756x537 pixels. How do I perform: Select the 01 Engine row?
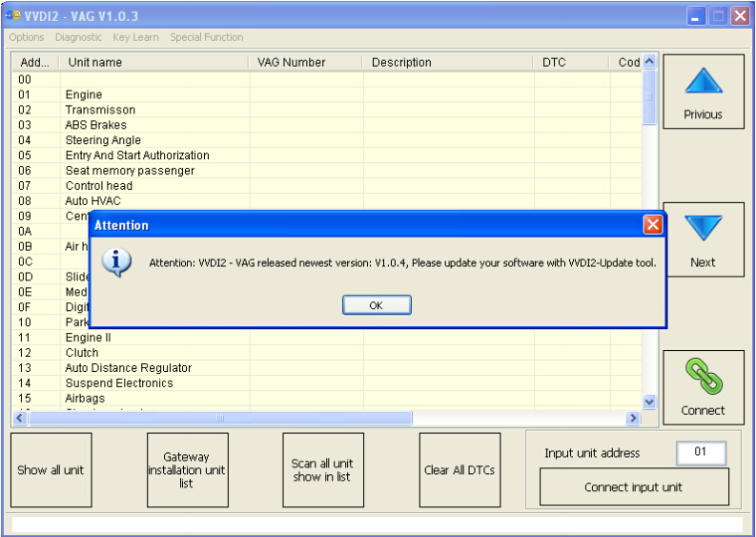coord(327,94)
